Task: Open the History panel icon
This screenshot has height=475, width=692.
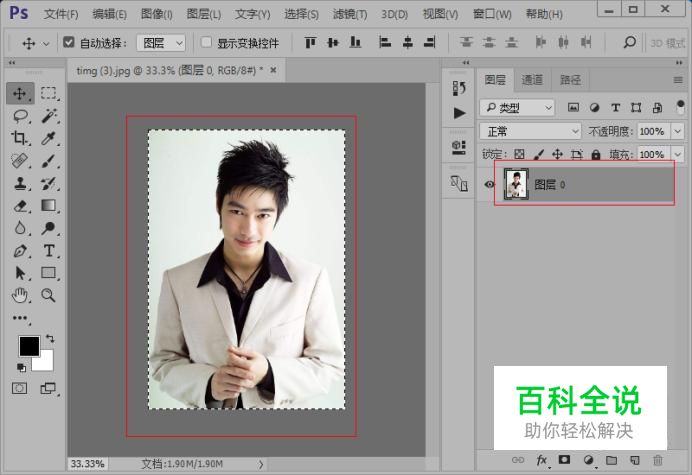Action: click(x=459, y=88)
